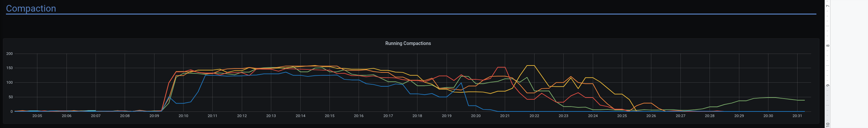Open the Running Compactions panel title menu

408,43
